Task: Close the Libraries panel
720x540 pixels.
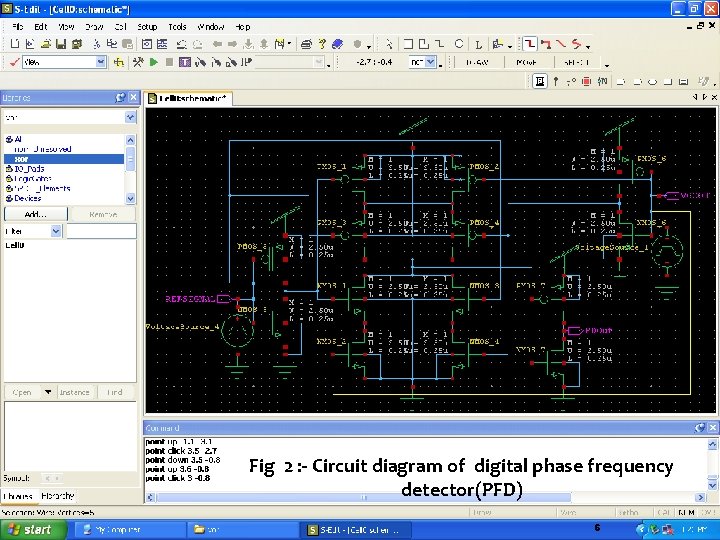Action: 133,97
